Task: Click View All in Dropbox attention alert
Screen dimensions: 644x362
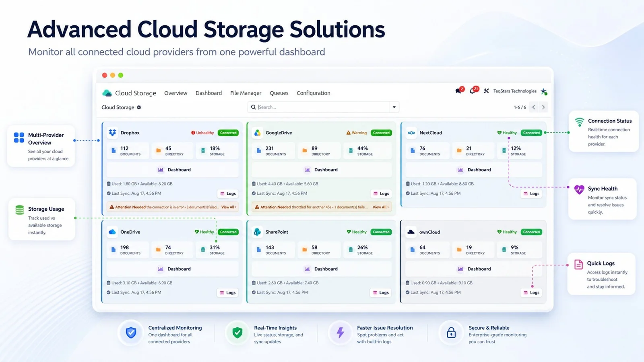Action: (229, 207)
